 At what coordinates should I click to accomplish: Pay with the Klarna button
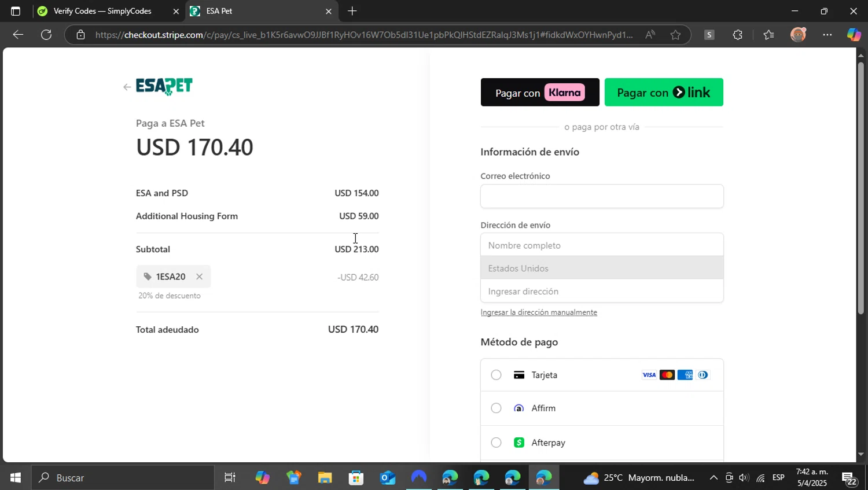pyautogui.click(x=540, y=92)
